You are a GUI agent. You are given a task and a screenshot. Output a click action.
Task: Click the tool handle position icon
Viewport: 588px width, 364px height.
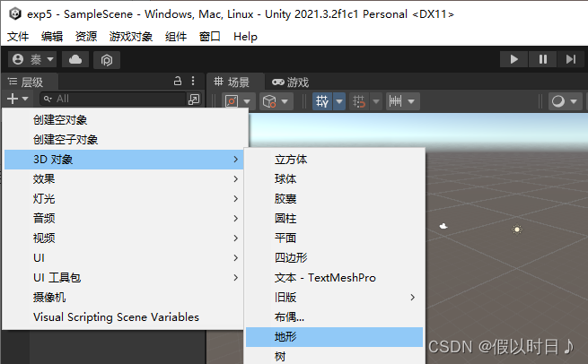coord(232,101)
